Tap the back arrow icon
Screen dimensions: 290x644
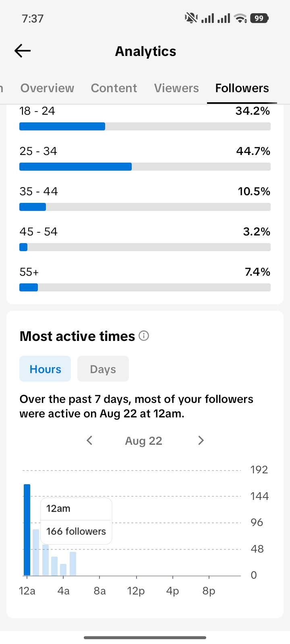tap(23, 51)
